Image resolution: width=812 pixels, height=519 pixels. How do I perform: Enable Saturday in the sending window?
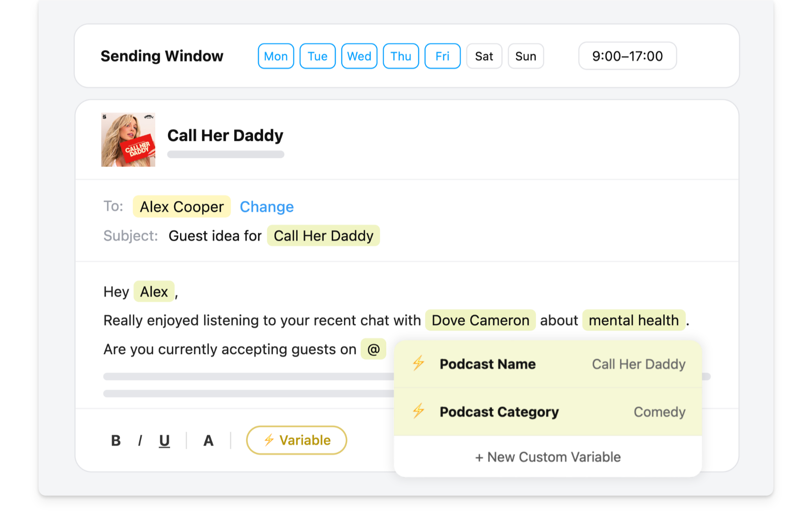click(484, 56)
